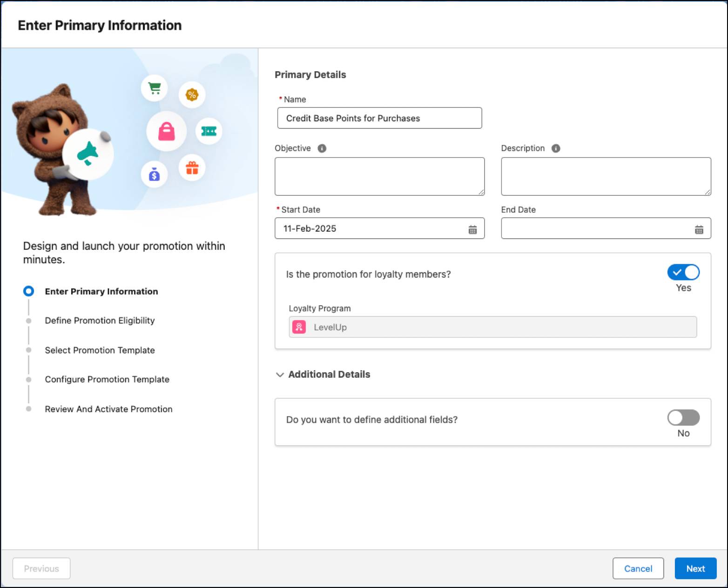Focus the Objective text area
The image size is (728, 588).
pos(379,176)
